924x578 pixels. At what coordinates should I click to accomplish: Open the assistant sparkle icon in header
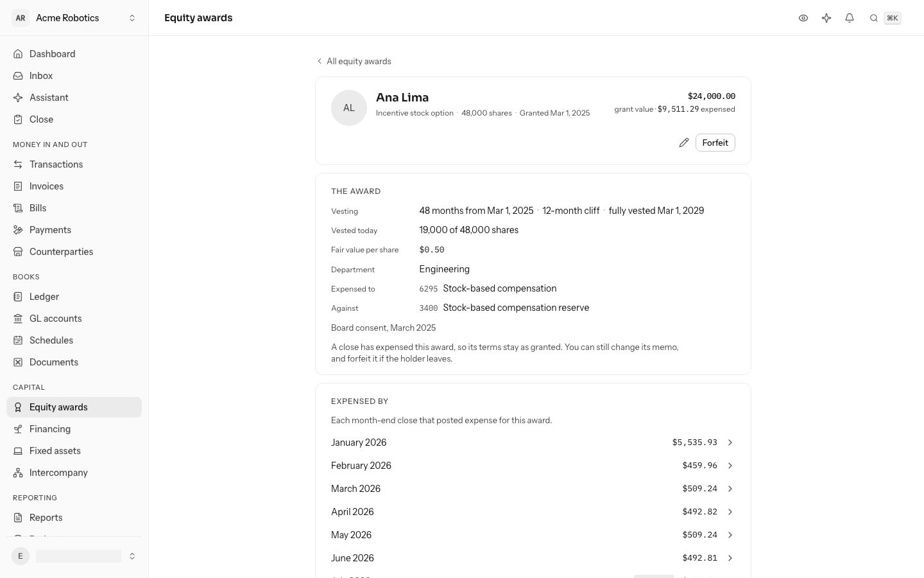tap(826, 18)
